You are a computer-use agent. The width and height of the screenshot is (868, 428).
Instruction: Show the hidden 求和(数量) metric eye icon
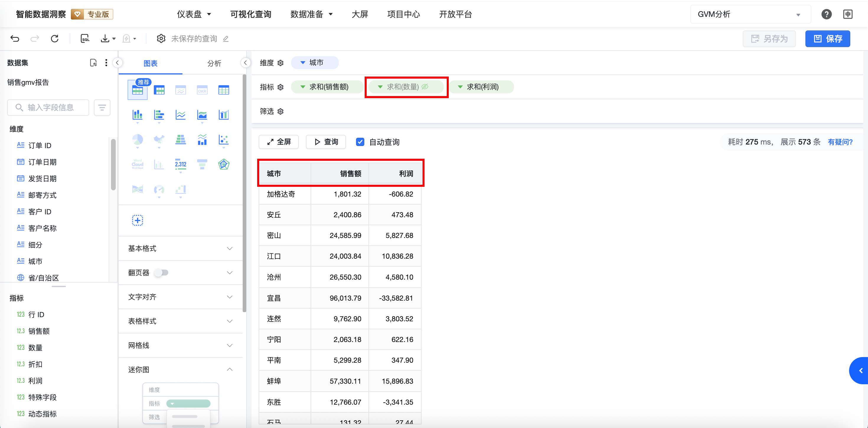click(x=425, y=87)
